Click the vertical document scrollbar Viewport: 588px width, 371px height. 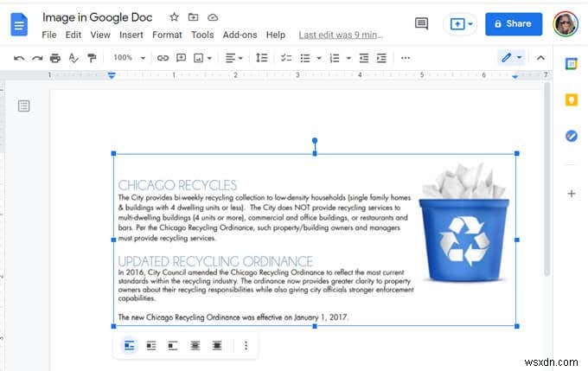pos(547,180)
